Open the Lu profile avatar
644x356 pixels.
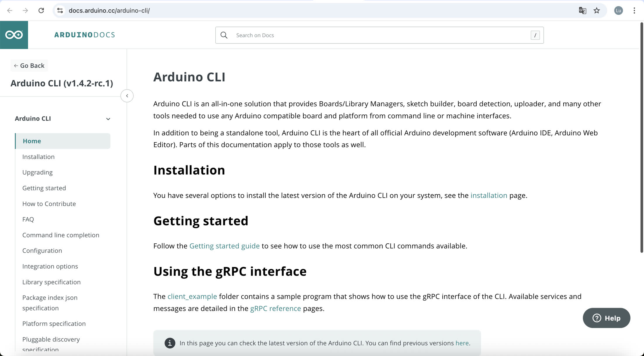click(x=619, y=11)
